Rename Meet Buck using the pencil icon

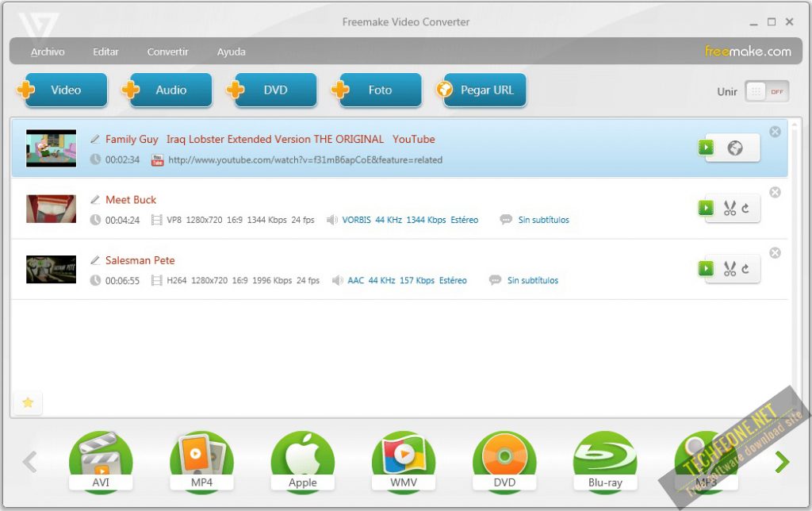click(x=95, y=199)
